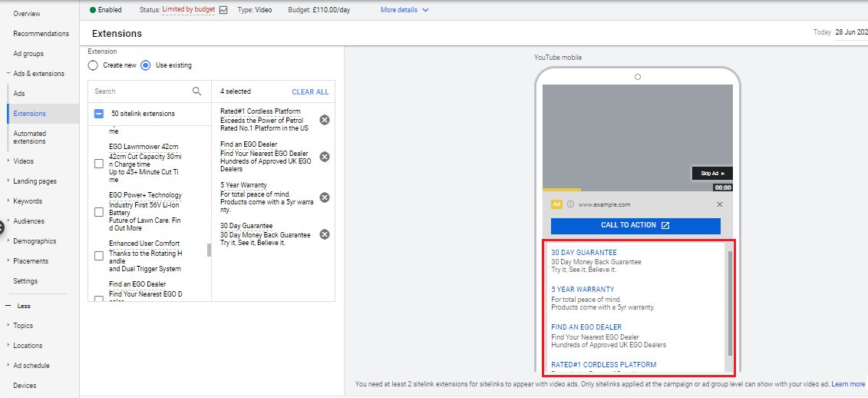Click Limited by budget status
The height and width of the screenshot is (398, 868).
[188, 10]
